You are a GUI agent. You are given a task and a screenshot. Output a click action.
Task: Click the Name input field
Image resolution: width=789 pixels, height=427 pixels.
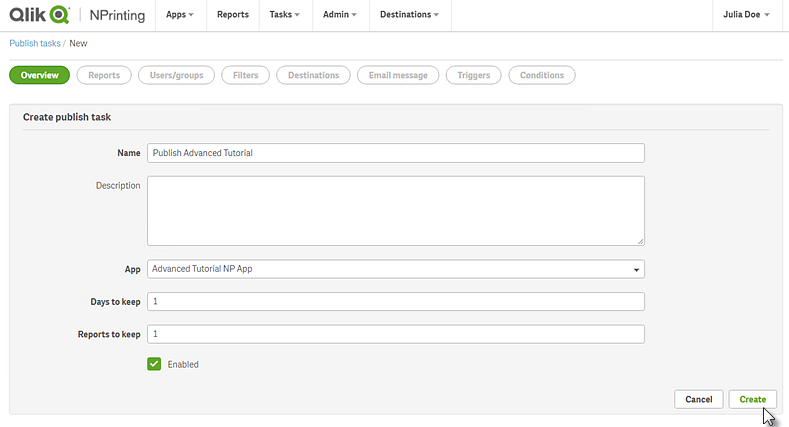396,153
